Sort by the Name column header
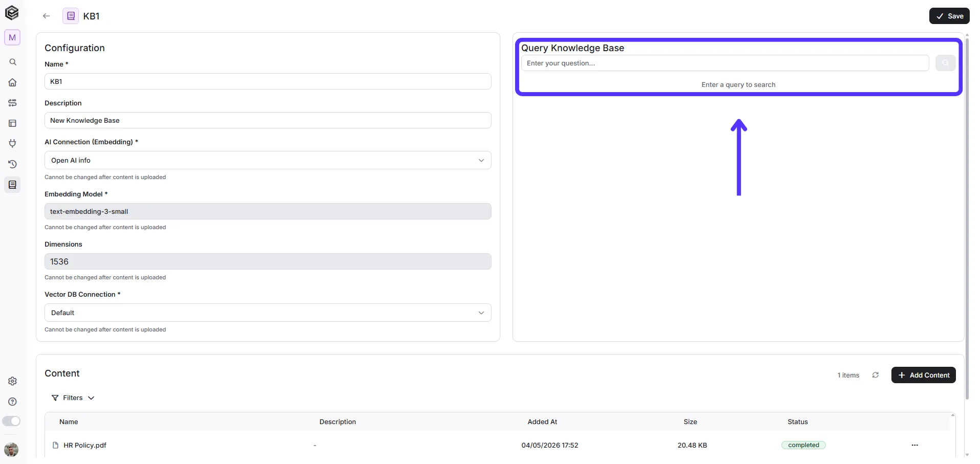 click(69, 422)
